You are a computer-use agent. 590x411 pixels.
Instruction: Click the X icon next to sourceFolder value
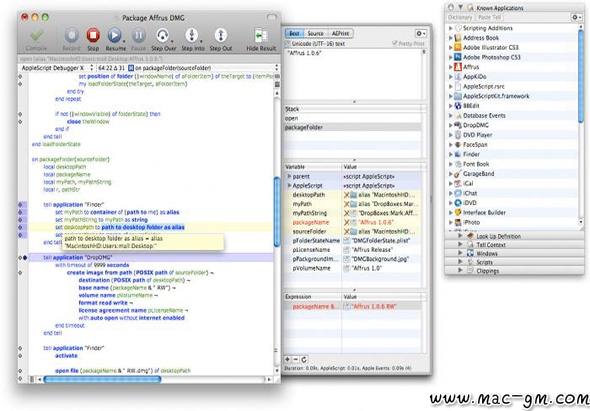tap(347, 231)
